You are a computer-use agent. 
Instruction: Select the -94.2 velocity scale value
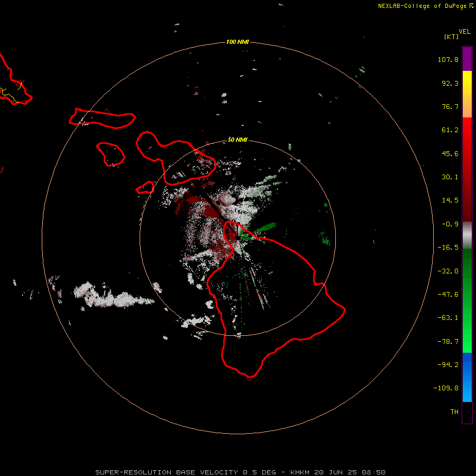pos(448,365)
